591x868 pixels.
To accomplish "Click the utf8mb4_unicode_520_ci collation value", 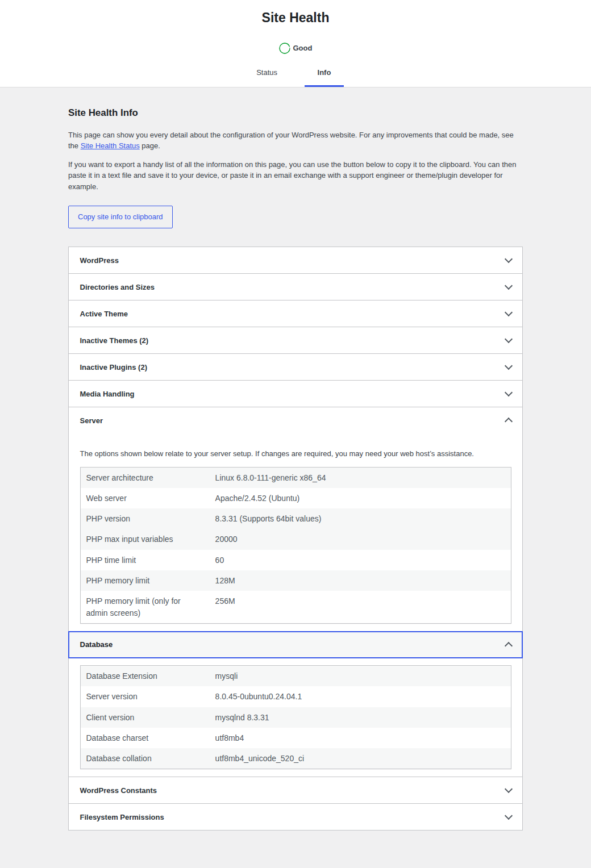I will [260, 758].
